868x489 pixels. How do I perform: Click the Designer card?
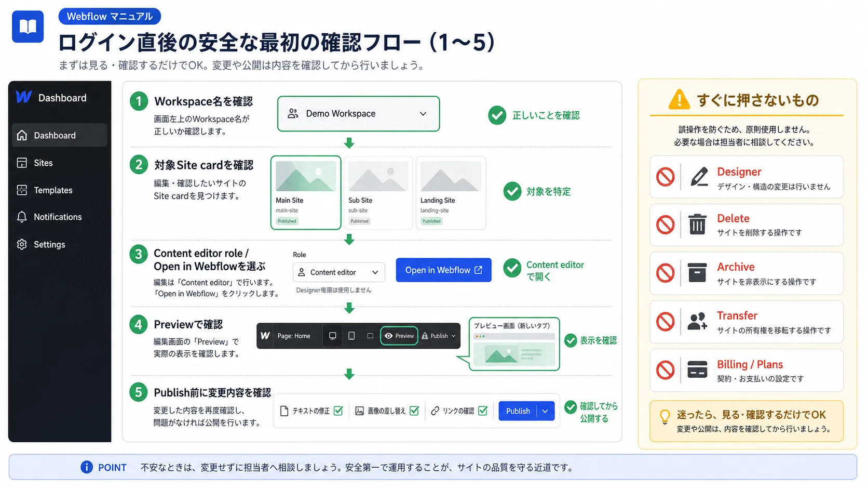[747, 177]
